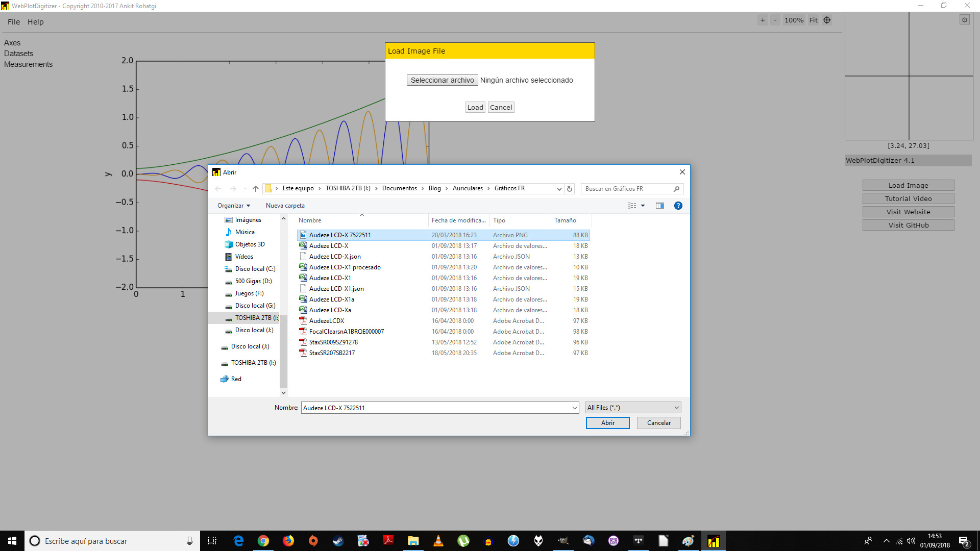Open the view options dropdown arrow
The height and width of the screenshot is (551, 980).
[643, 206]
